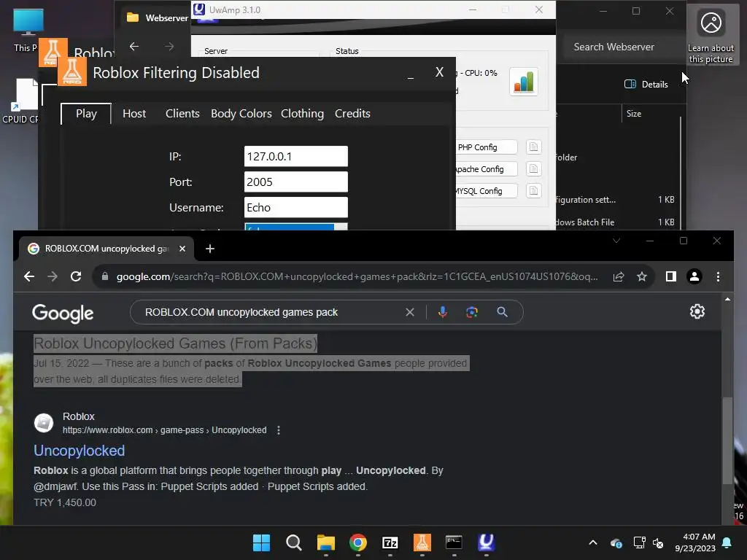Open the dropdown below the Username field
Screen dimensions: 747x560
click(296, 227)
